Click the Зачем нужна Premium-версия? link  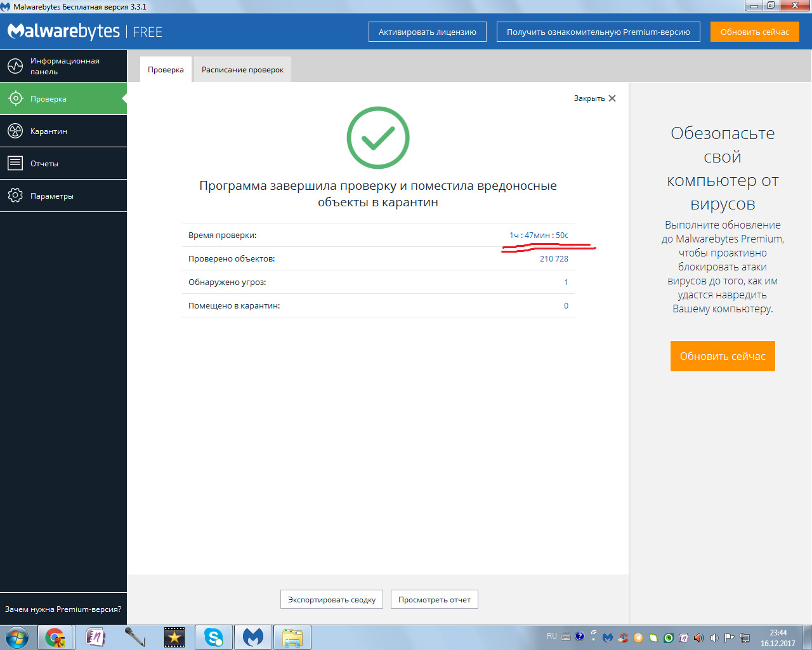(63, 609)
